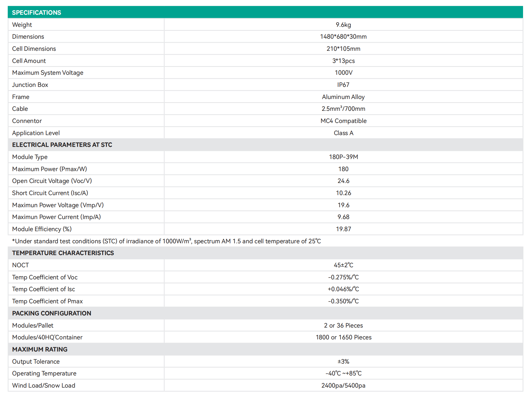The width and height of the screenshot is (532, 400).
Task: Click the Short Circuit Current value 10.26
Action: (x=343, y=193)
